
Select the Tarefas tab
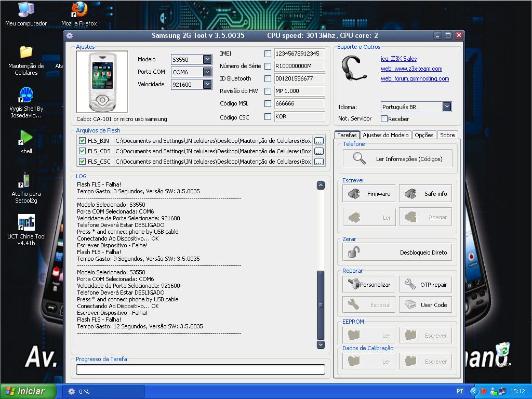pos(347,135)
